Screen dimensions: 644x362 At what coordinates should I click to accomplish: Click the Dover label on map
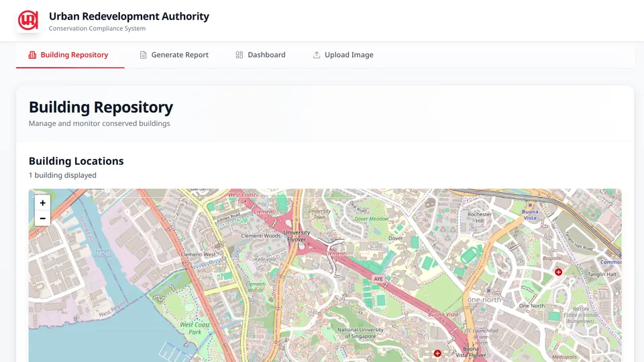(x=396, y=239)
